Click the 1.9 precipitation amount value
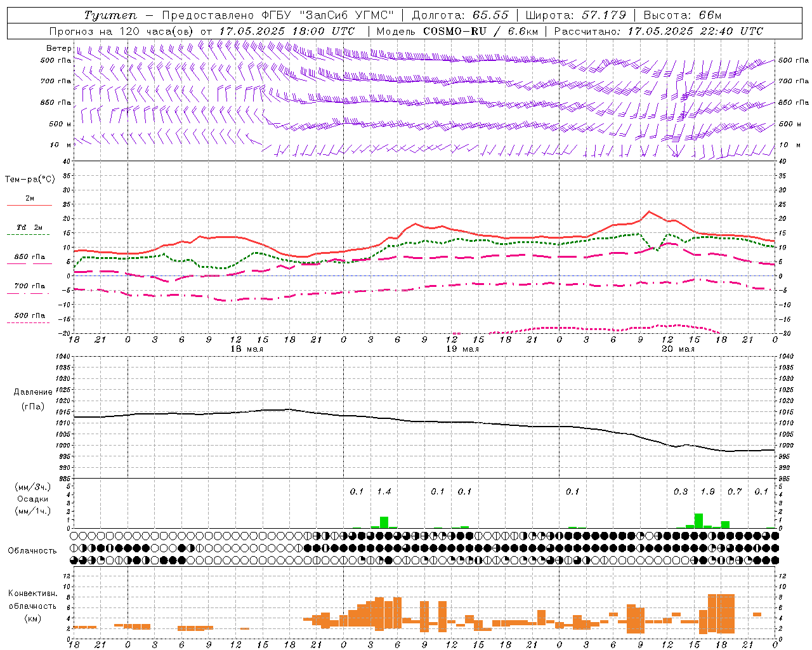The width and height of the screenshot is (812, 650). pos(707,491)
